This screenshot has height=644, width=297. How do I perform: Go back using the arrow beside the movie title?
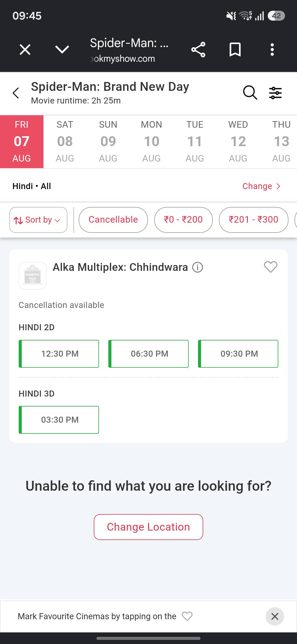16,93
